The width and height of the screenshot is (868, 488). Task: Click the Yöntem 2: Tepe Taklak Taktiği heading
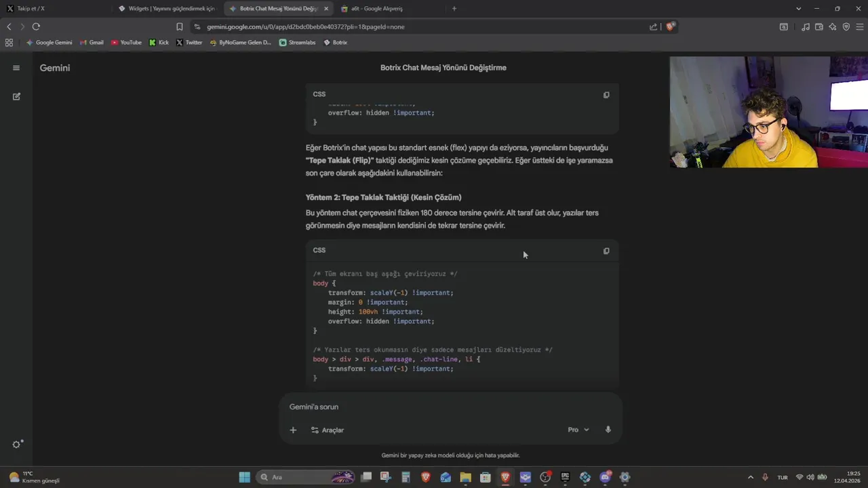pyautogui.click(x=384, y=197)
